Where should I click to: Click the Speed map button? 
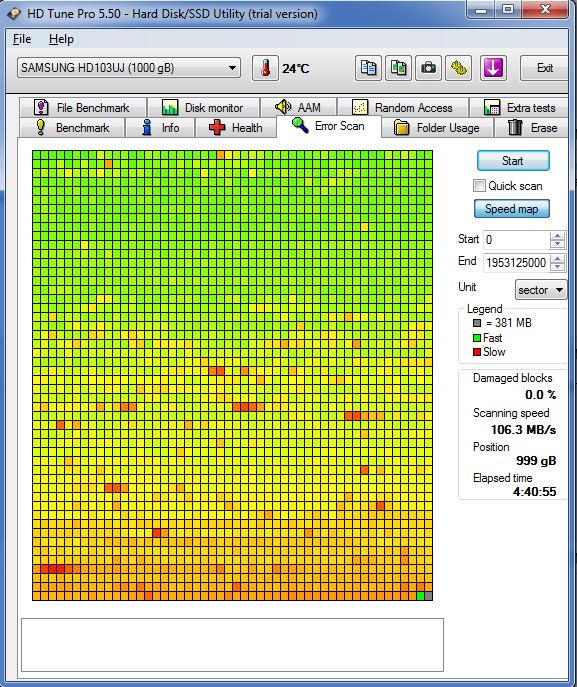[x=511, y=209]
